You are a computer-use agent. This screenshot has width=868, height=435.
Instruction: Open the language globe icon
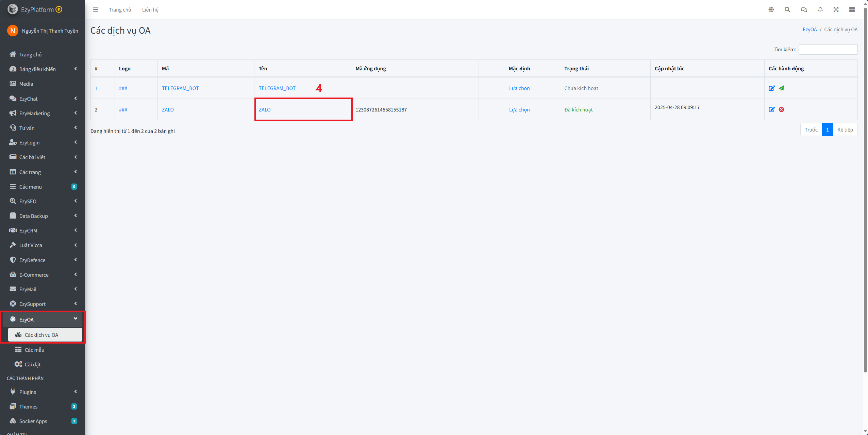click(771, 10)
